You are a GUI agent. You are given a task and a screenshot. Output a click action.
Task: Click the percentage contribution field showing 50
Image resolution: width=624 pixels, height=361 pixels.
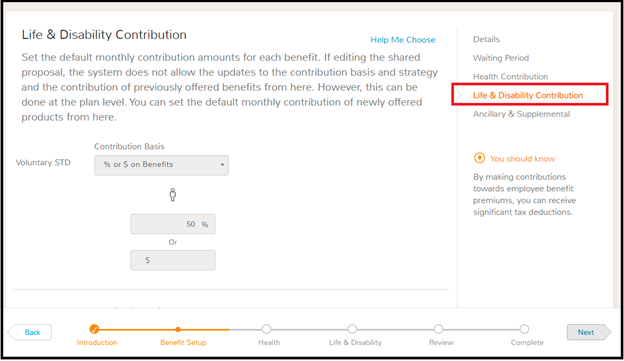pos(173,224)
